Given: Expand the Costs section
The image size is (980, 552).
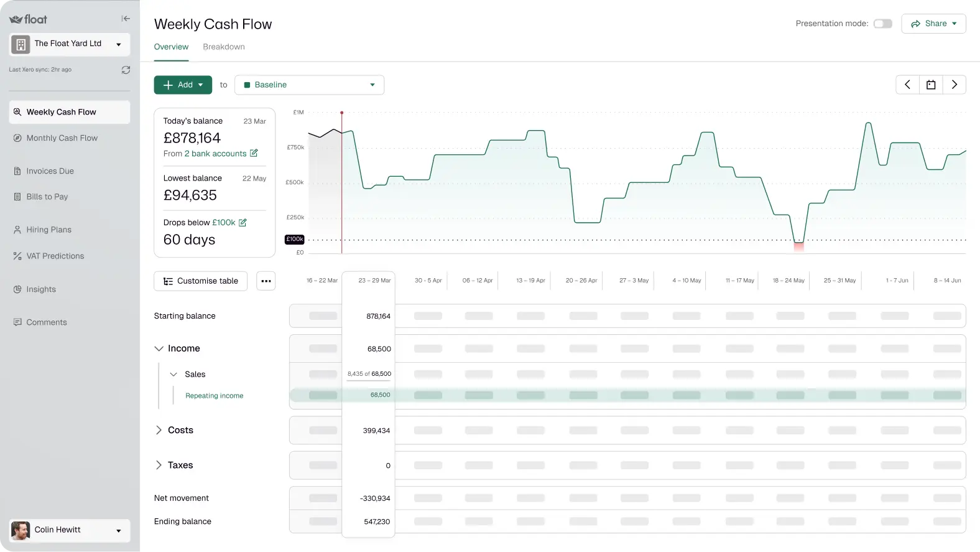Looking at the screenshot, I should 159,430.
